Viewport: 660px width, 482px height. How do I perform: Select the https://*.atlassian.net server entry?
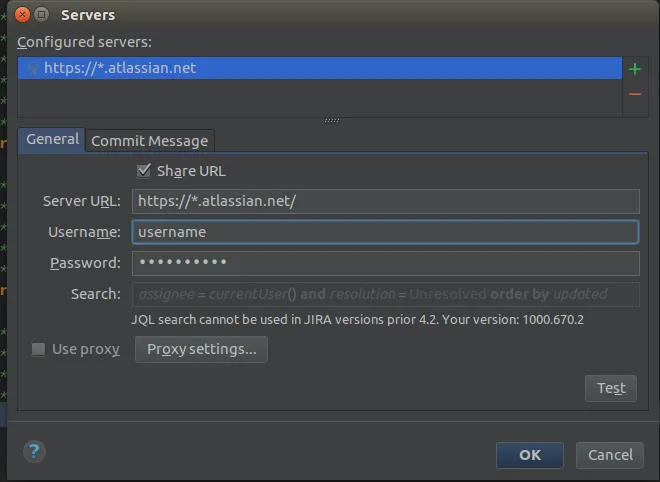tap(320, 69)
